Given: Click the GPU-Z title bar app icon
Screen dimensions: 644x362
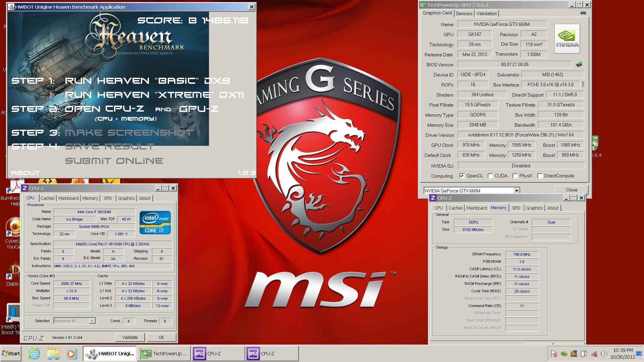Looking at the screenshot, I should 423,5.
